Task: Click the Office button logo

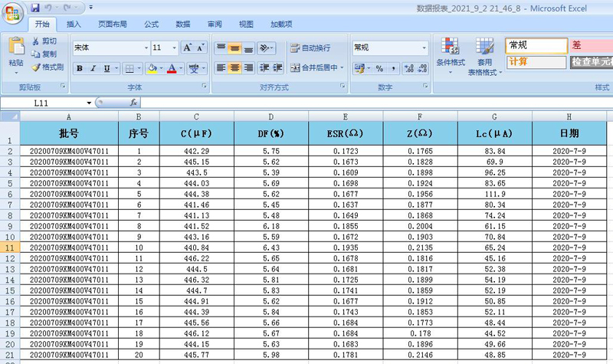Action: coord(12,11)
